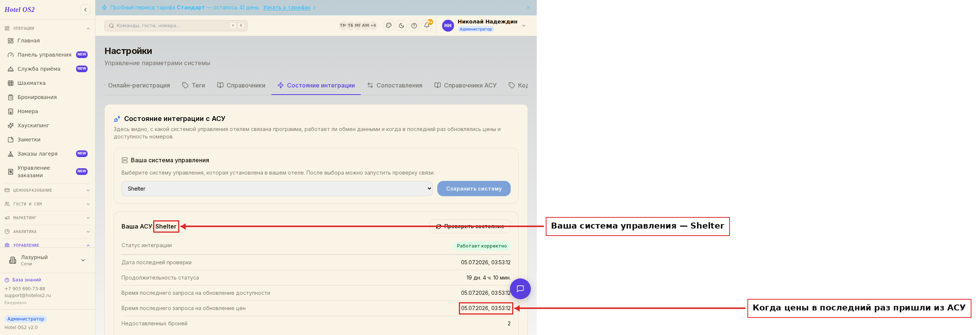980x335 pixels.
Task: Click the +4 users avatar badge
Action: (x=373, y=25)
